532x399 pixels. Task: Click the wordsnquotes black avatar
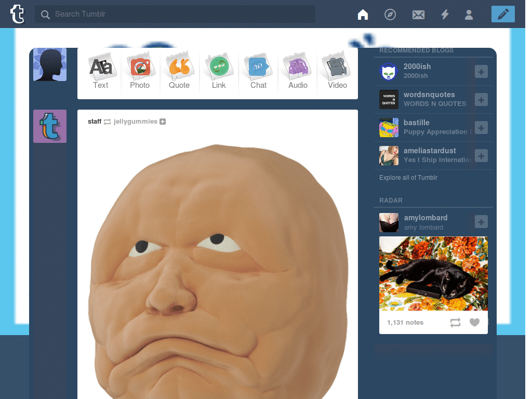click(x=389, y=99)
